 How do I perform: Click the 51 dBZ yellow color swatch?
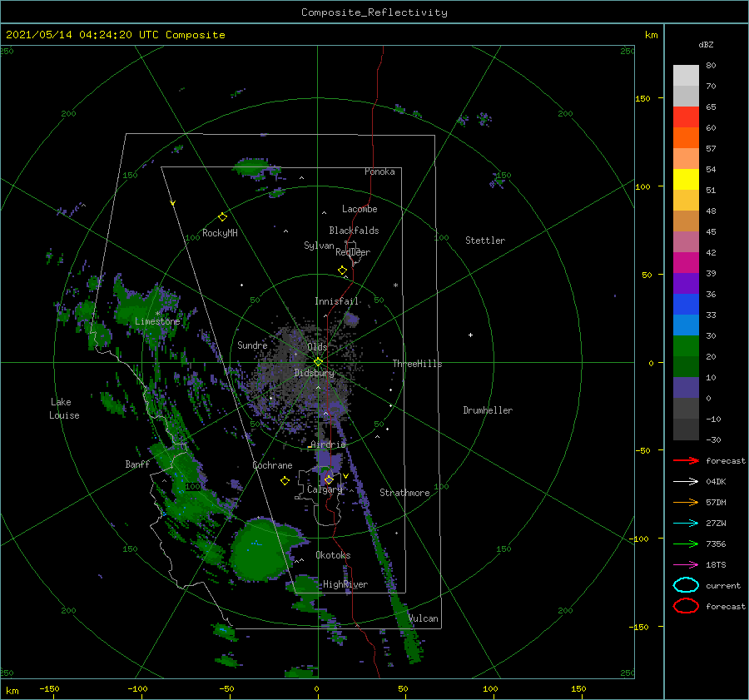coord(686,179)
